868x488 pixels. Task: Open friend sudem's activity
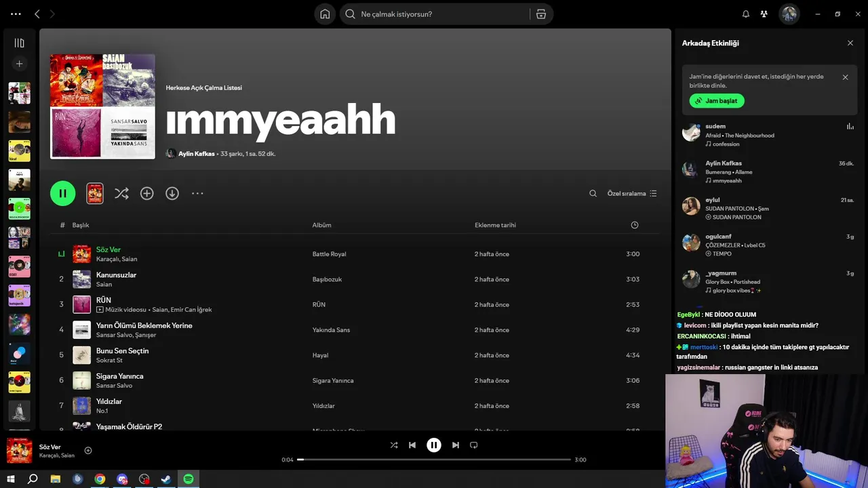point(768,135)
